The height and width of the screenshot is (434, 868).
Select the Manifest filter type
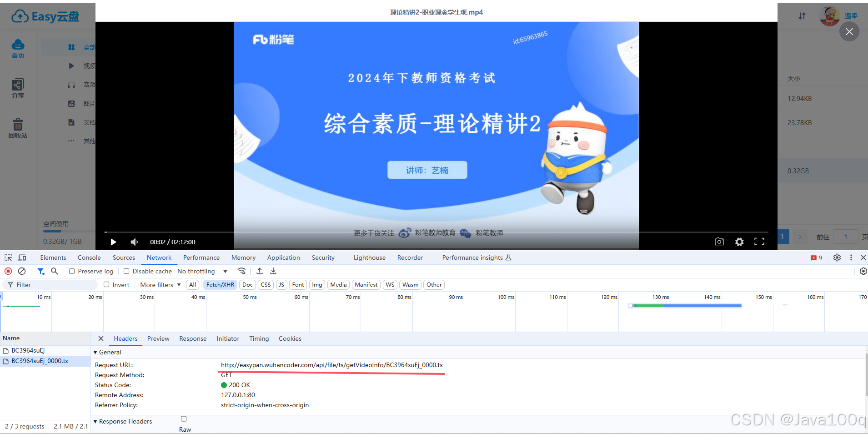click(x=366, y=285)
